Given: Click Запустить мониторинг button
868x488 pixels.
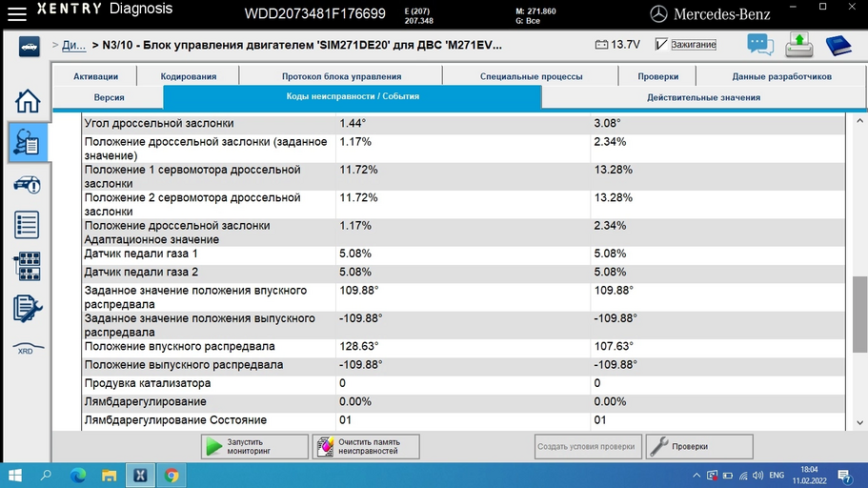Looking at the screenshot, I should click(x=254, y=446).
